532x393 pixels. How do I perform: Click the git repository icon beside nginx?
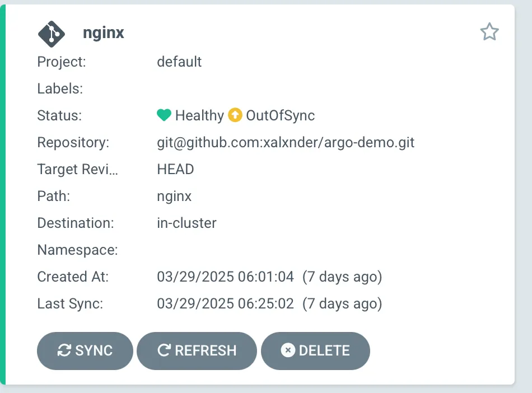(x=51, y=34)
